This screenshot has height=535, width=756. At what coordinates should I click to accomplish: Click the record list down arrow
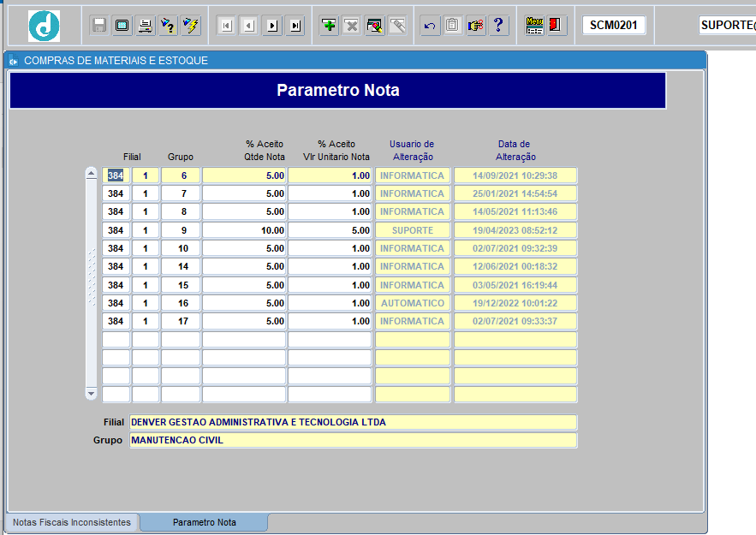pos(91,394)
